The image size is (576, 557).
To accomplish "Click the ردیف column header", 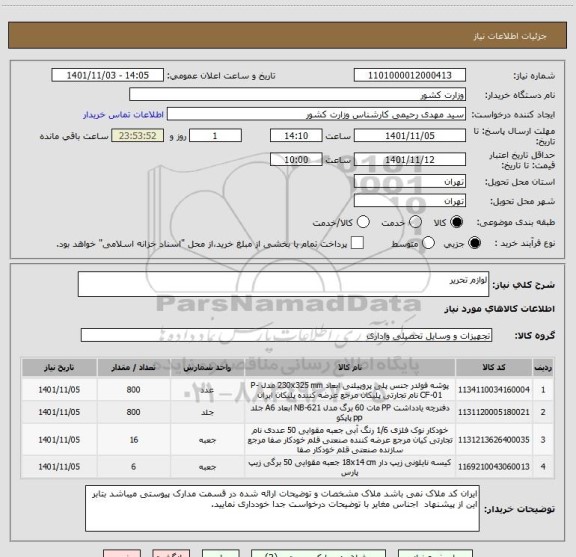I will tap(543, 367).
